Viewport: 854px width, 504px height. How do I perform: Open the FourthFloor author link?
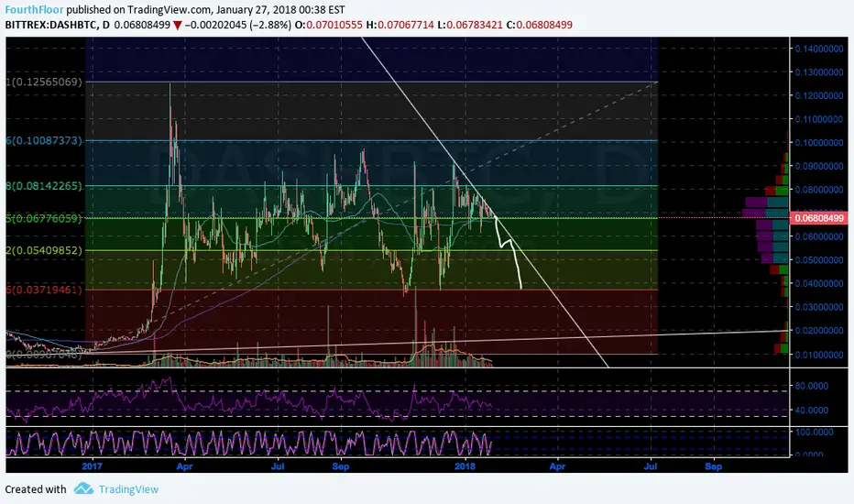coord(34,10)
